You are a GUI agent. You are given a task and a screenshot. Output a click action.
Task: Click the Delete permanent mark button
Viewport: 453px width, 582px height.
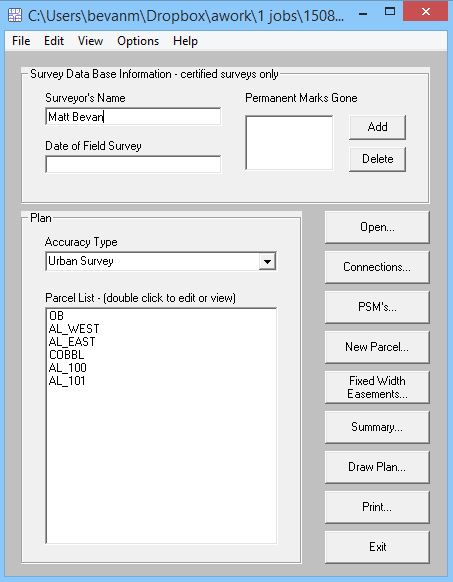point(377,159)
